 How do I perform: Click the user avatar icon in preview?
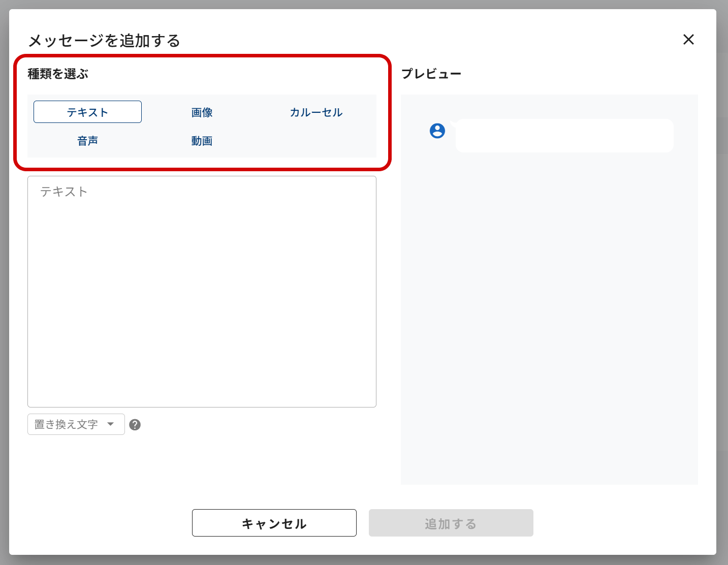437,131
